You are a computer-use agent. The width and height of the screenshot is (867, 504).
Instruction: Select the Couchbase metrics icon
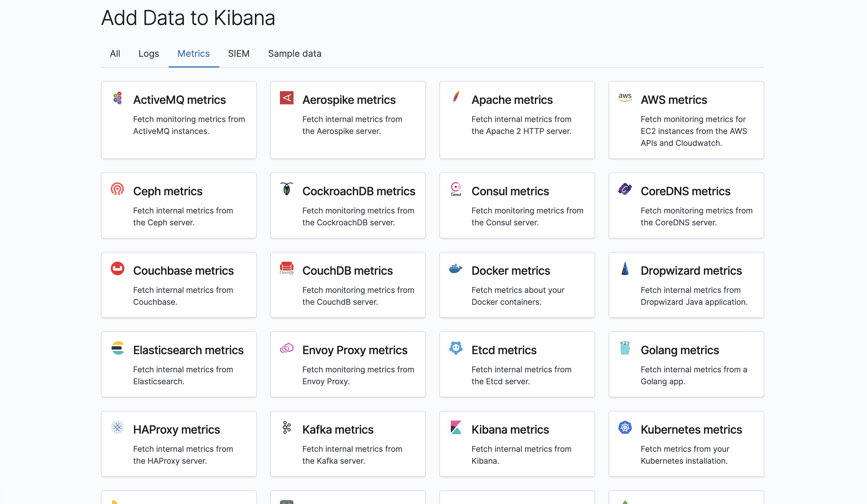[117, 268]
